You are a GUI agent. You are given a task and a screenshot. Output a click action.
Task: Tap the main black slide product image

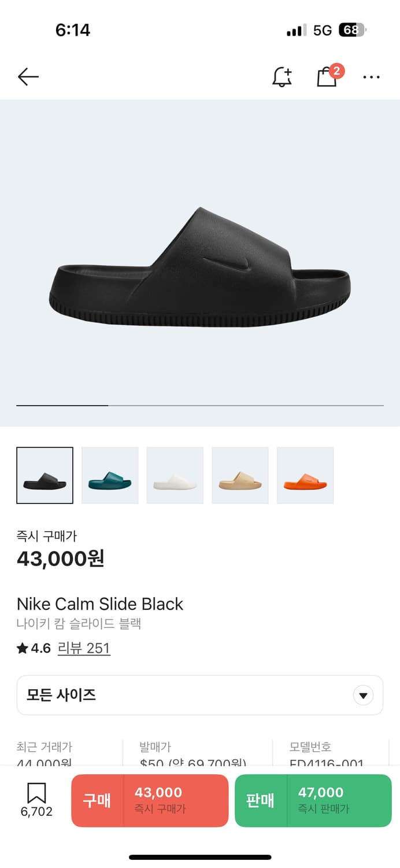pos(199,267)
